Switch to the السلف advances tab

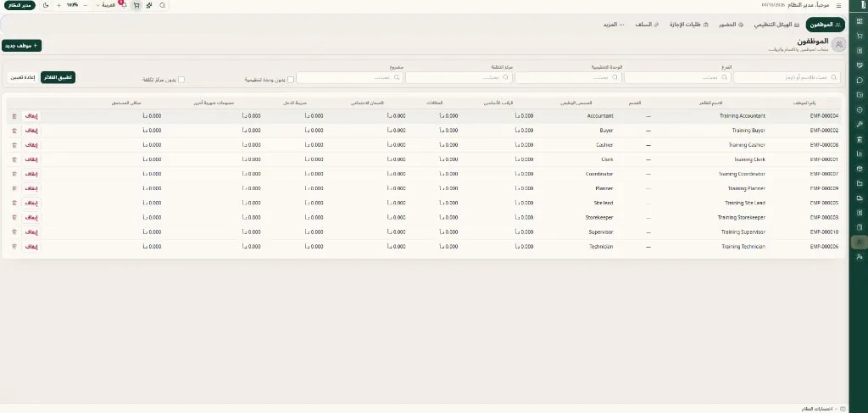tap(647, 25)
